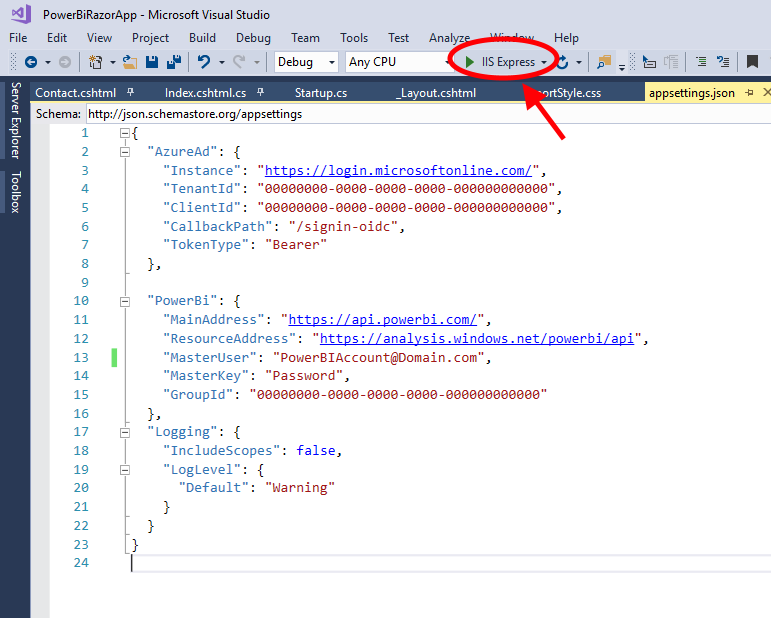
Task: Click the Undo arrow icon
Action: (204, 62)
